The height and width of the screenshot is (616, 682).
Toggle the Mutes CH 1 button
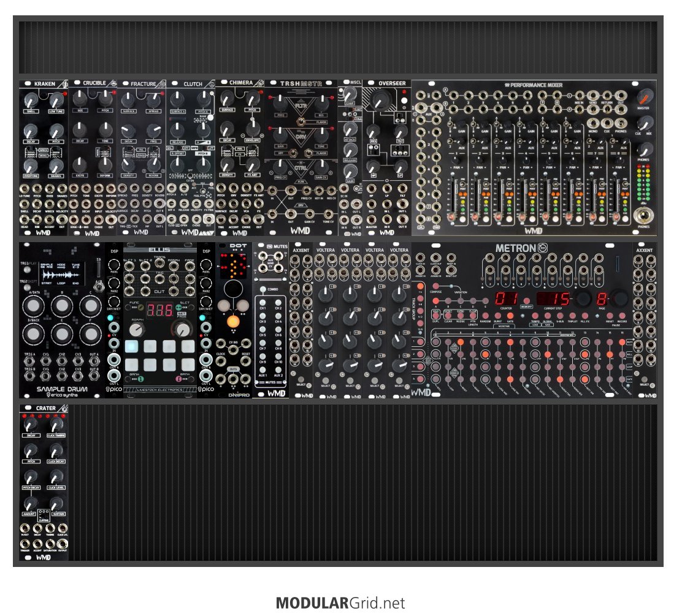click(262, 303)
